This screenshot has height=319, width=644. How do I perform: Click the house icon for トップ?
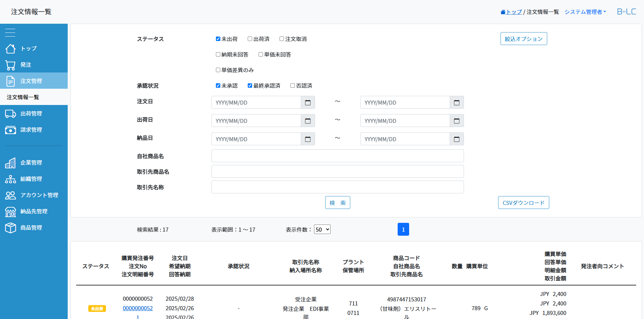[10, 49]
